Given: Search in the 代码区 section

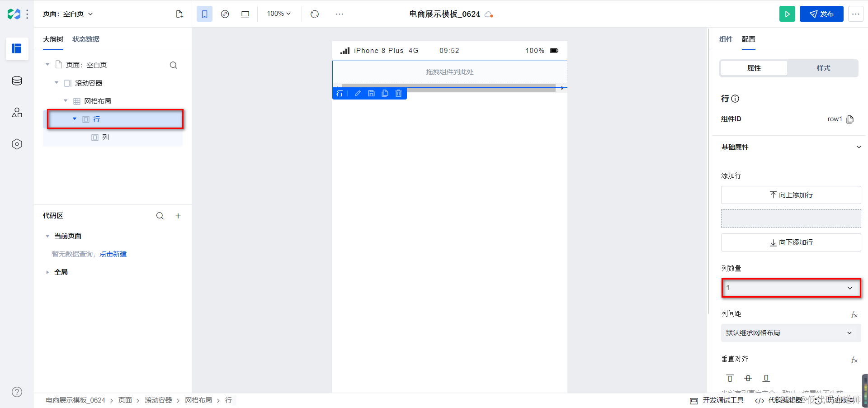Looking at the screenshot, I should (160, 216).
